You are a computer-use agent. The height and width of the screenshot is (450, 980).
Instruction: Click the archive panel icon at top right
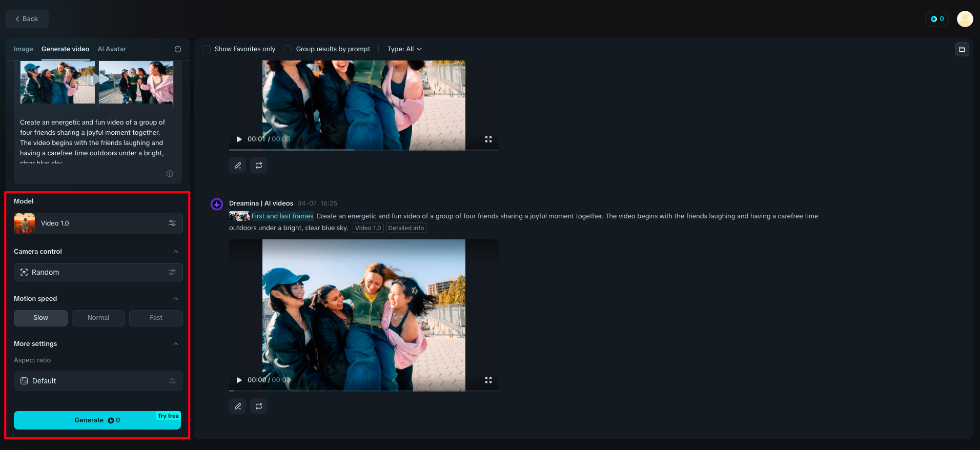[962, 49]
